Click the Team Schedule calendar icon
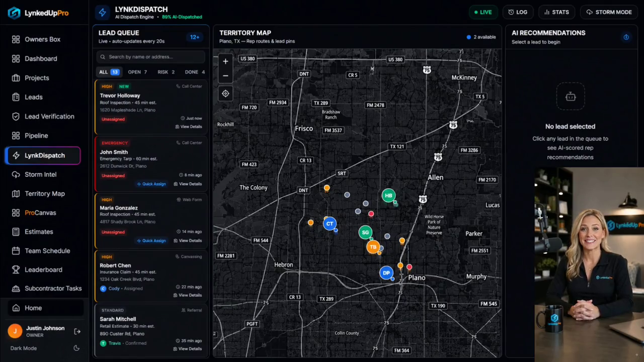644x362 pixels. 16,251
